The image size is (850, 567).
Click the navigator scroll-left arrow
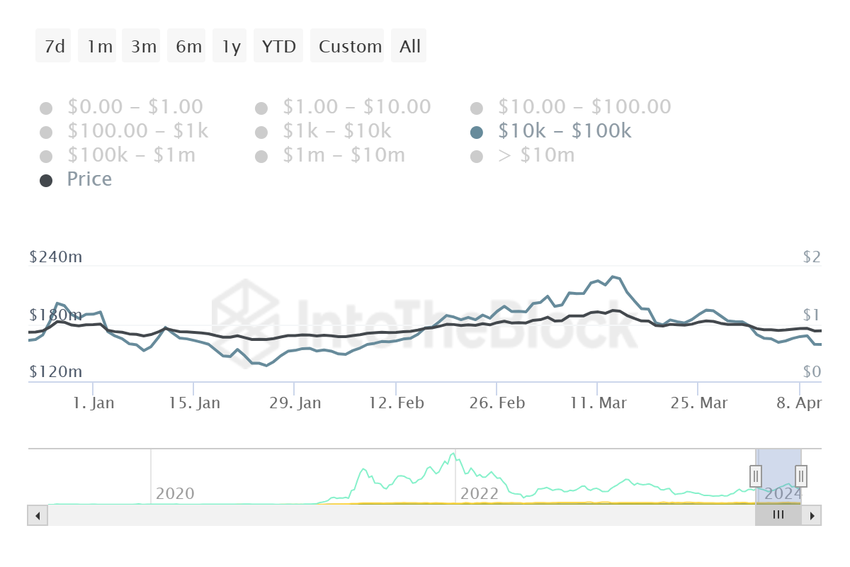(x=38, y=516)
